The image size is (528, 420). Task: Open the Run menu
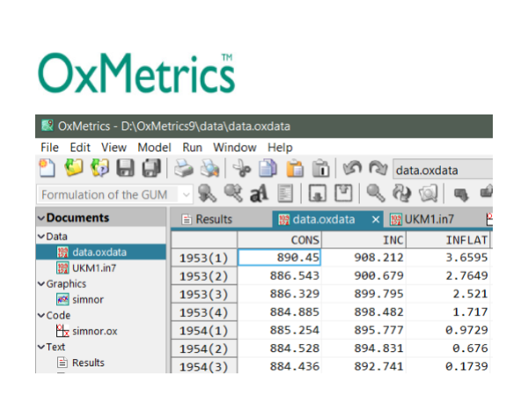(192, 147)
